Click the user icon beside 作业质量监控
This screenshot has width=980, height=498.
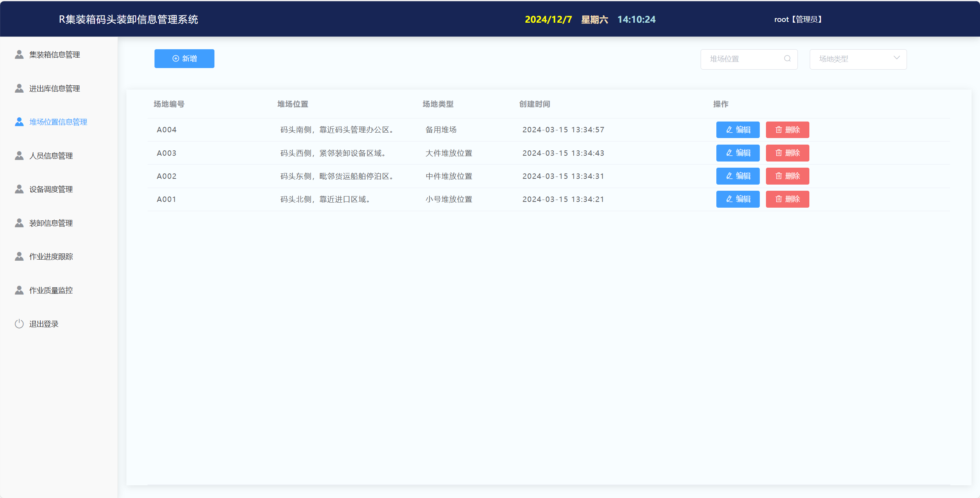click(19, 290)
